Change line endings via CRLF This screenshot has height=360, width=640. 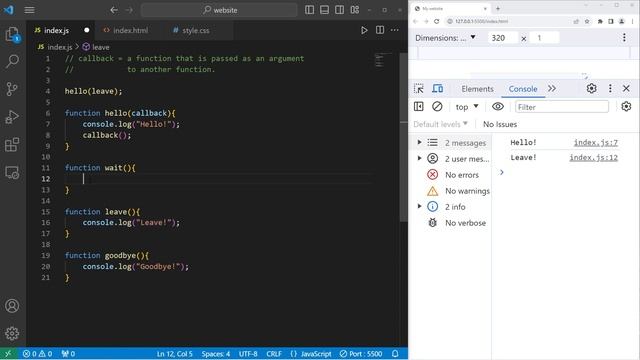(274, 353)
